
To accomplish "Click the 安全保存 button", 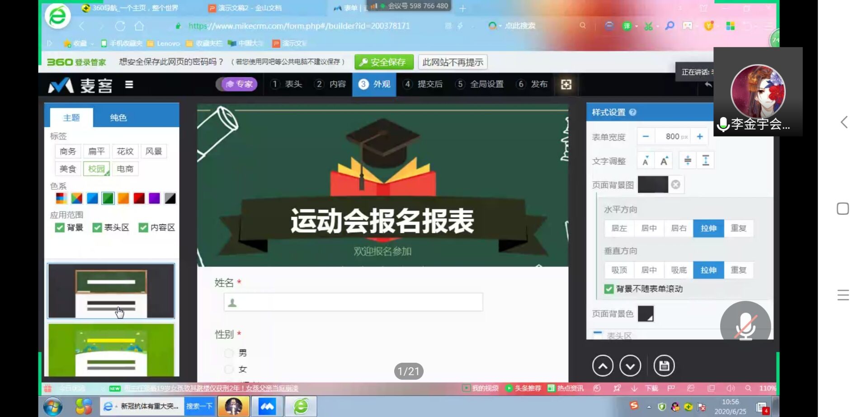I will pos(384,62).
